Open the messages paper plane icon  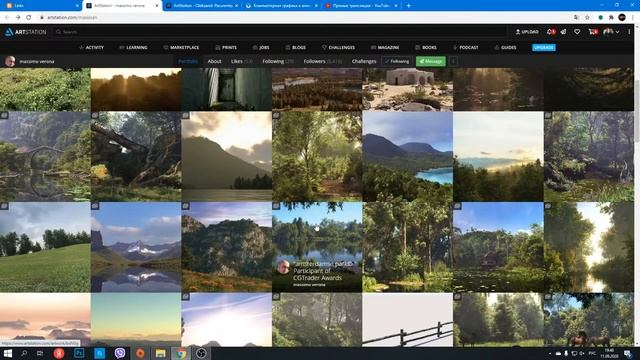pyautogui.click(x=563, y=32)
